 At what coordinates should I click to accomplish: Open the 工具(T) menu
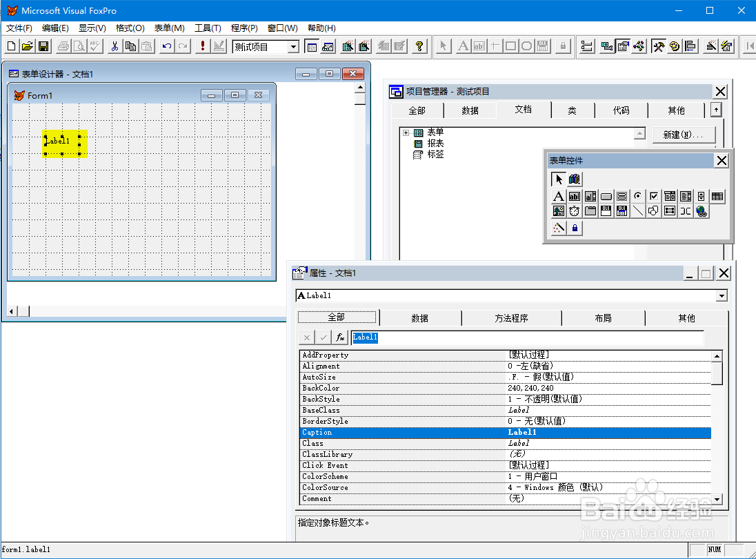(208, 28)
